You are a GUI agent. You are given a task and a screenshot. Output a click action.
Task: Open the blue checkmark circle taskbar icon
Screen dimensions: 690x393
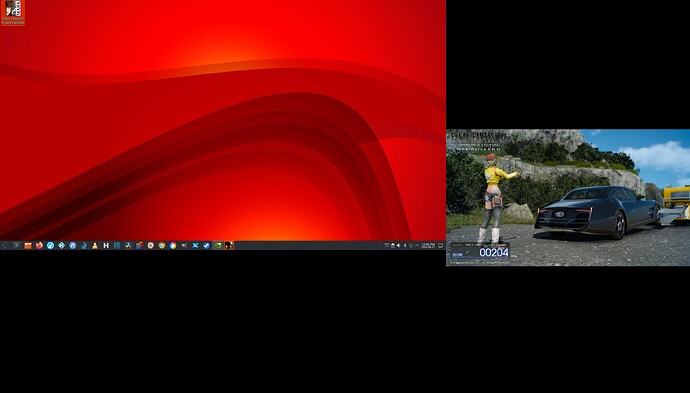tap(206, 245)
